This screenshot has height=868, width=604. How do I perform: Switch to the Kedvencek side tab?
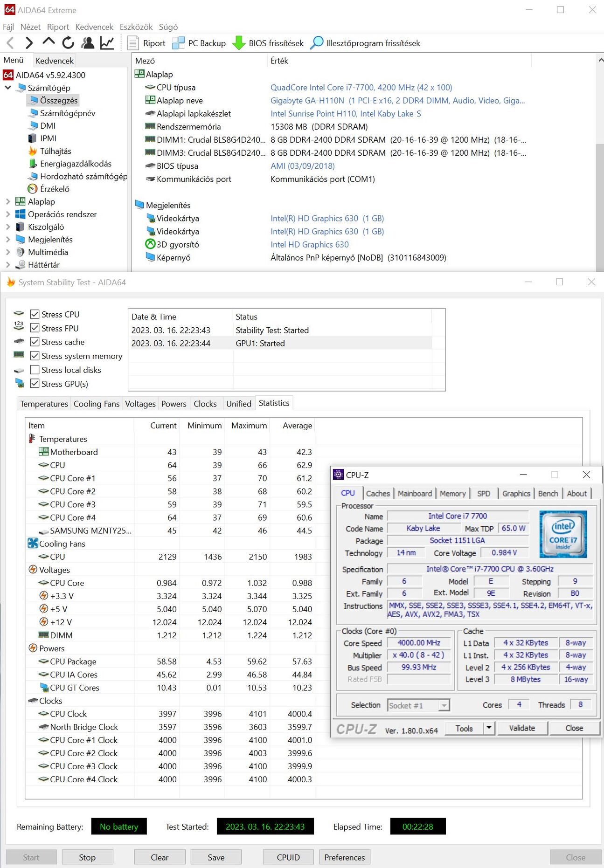55,61
